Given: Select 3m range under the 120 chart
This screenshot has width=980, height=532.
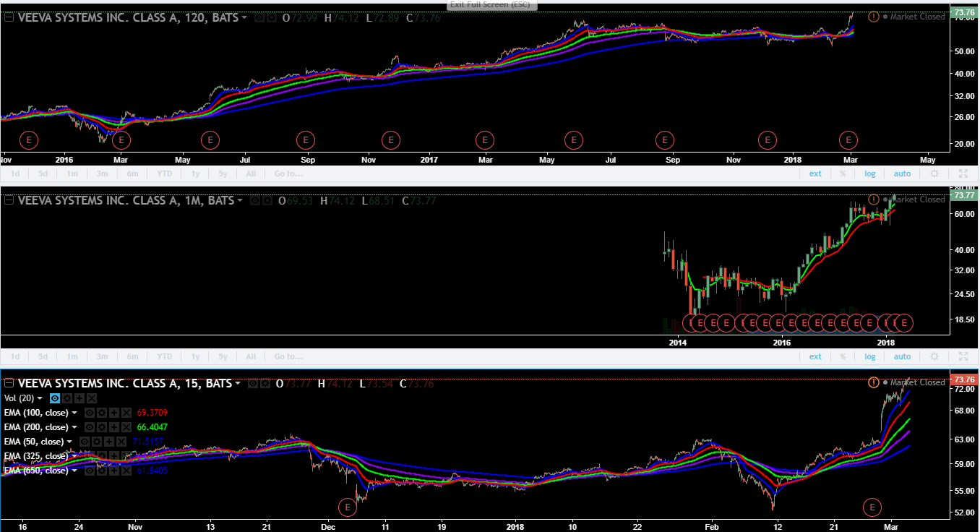Looking at the screenshot, I should point(102,173).
